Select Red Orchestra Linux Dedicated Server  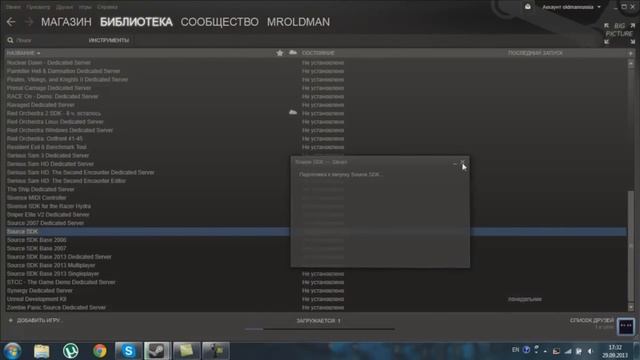(55, 122)
